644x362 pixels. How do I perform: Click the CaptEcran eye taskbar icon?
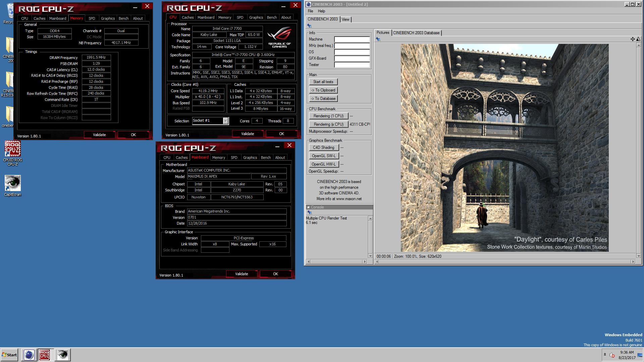click(x=62, y=355)
